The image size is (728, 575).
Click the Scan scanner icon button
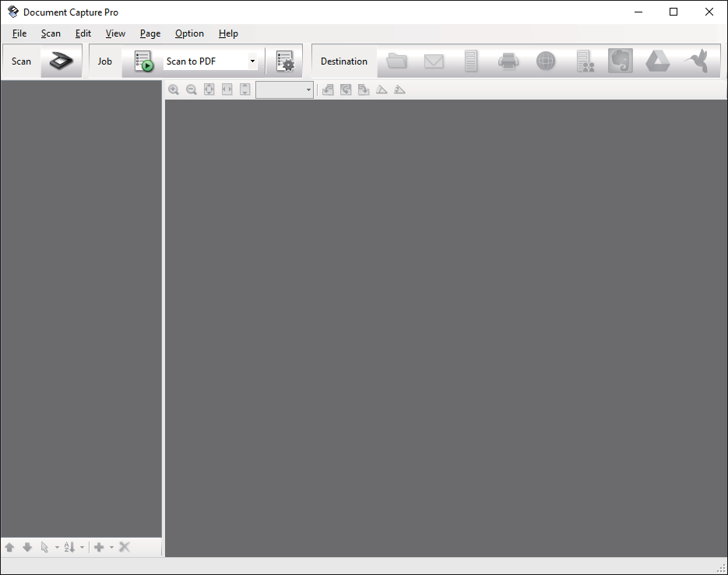62,61
